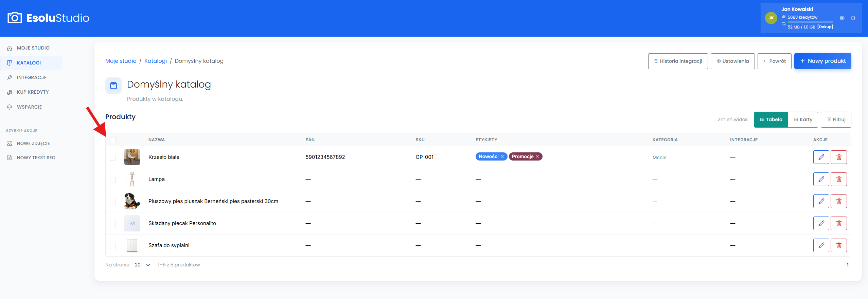This screenshot has width=868, height=299.
Task: Edit the Składany plecak Personalito product
Action: pos(821,223)
